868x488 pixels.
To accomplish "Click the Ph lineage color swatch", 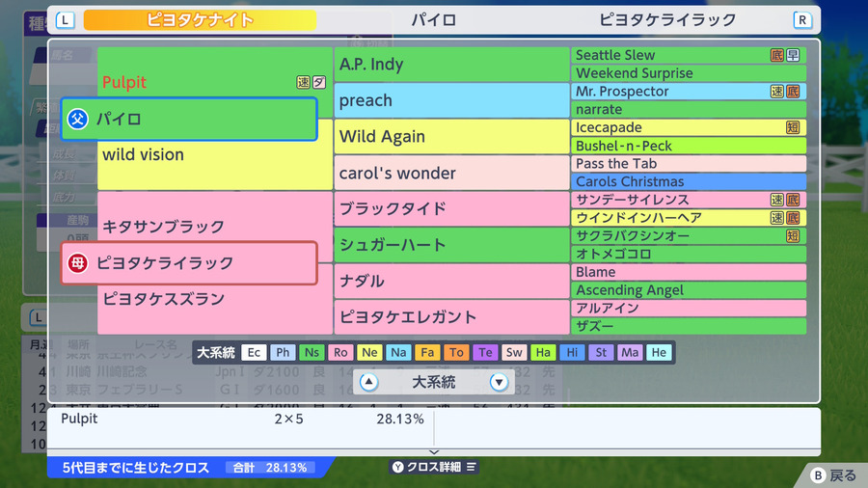I will point(283,352).
